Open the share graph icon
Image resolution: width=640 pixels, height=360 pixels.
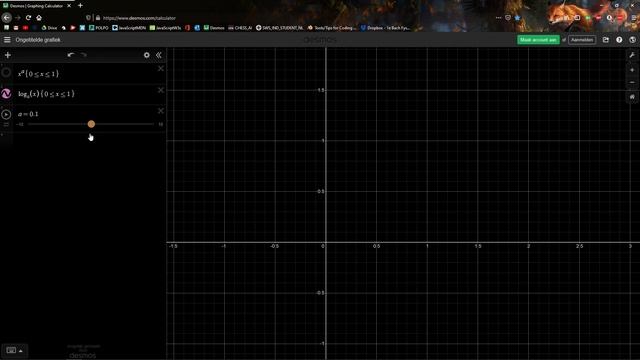[x=606, y=40]
